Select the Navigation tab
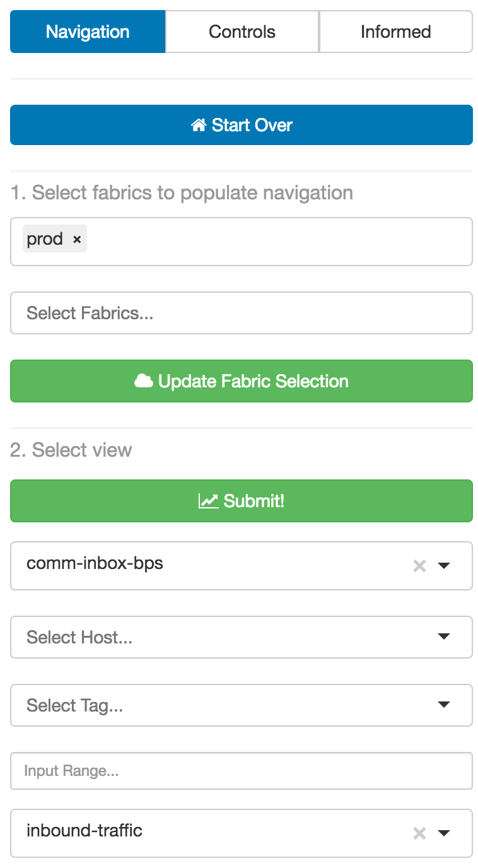Viewport: 478px width, 868px height. [x=88, y=32]
